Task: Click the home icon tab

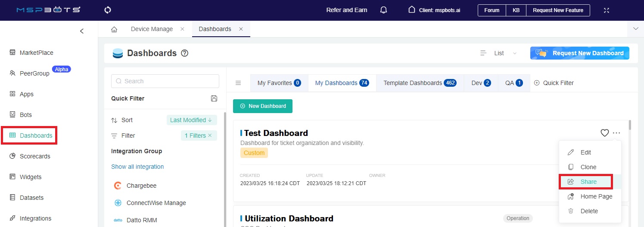Action: (x=114, y=29)
